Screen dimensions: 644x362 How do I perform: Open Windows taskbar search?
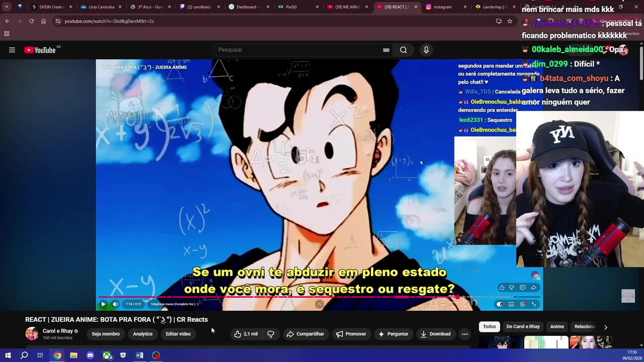click(x=24, y=355)
